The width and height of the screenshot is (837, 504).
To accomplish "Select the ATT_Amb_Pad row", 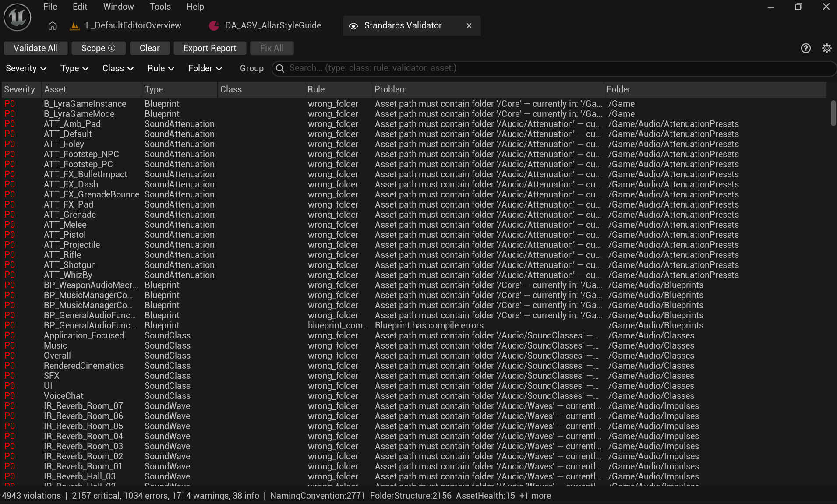I will [414, 124].
